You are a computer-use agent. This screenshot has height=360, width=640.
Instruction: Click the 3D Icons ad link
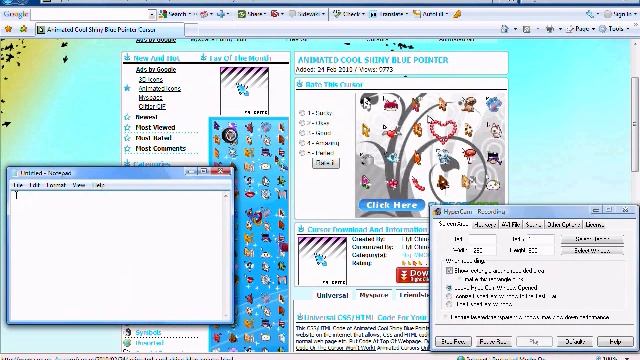(x=151, y=79)
